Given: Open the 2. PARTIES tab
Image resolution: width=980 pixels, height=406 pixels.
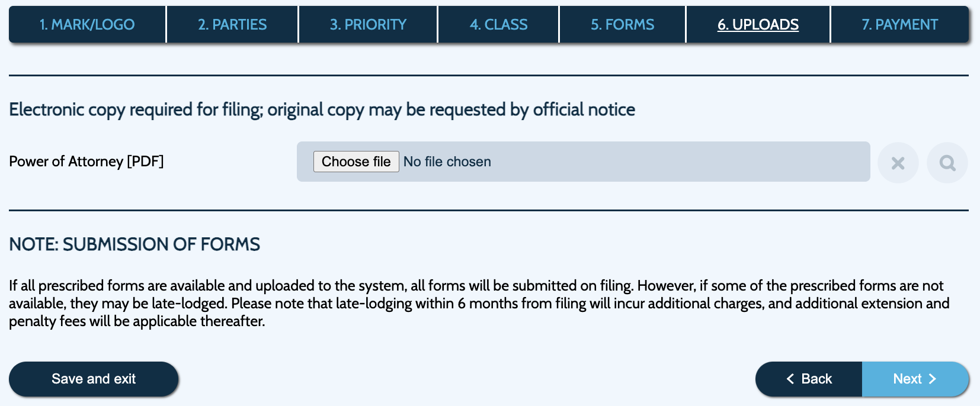Looking at the screenshot, I should [x=232, y=24].
